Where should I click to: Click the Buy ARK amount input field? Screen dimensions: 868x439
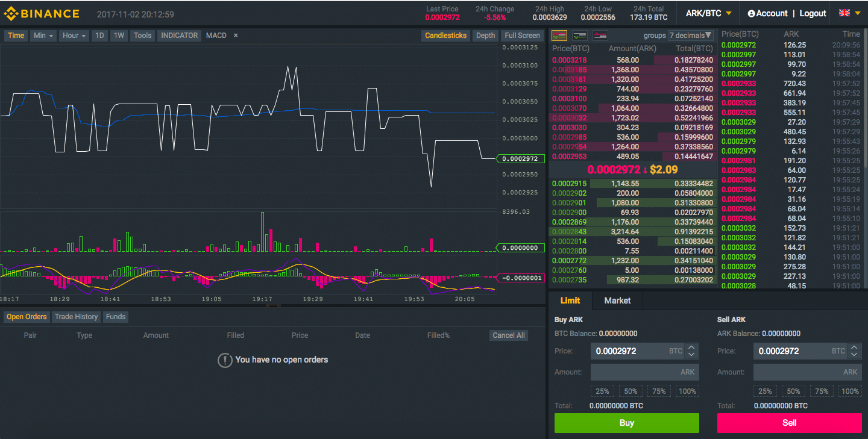click(x=639, y=372)
